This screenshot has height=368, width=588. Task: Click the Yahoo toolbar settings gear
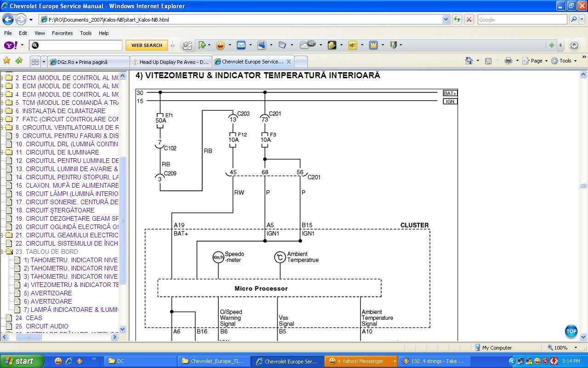coord(574,45)
